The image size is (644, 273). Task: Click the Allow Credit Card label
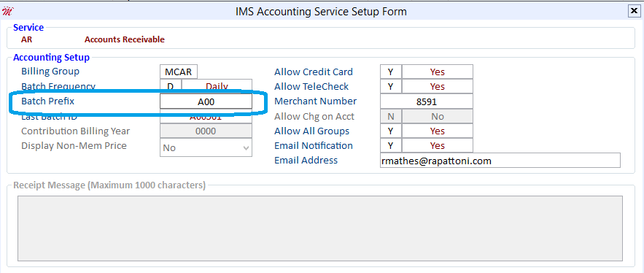click(314, 72)
